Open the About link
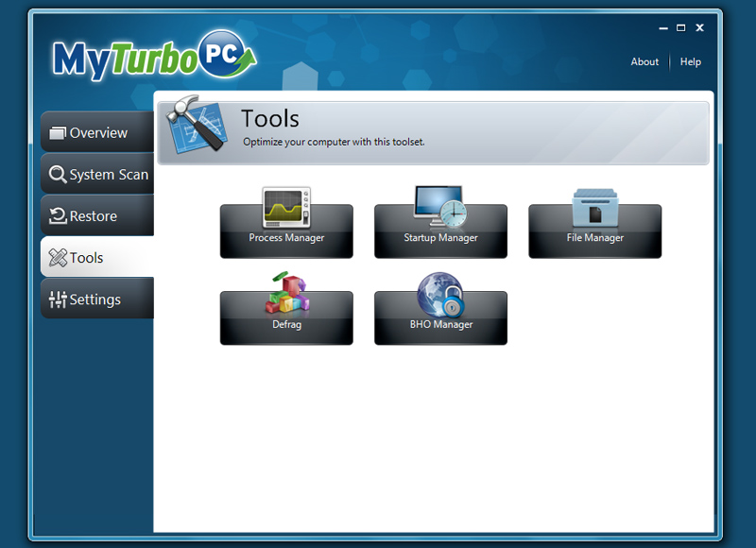756x548 pixels. pyautogui.click(x=644, y=62)
